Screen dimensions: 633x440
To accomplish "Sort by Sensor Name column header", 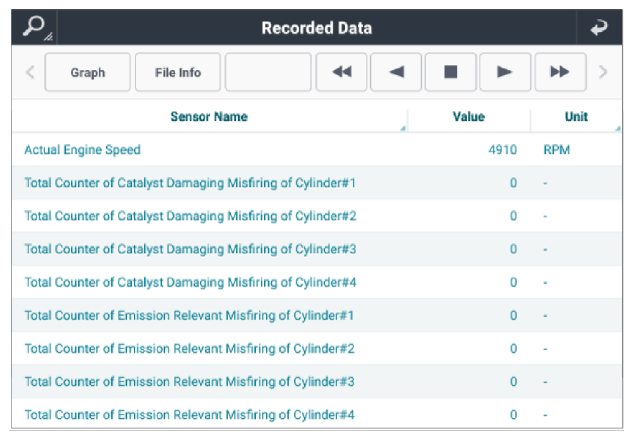I will 209,117.
